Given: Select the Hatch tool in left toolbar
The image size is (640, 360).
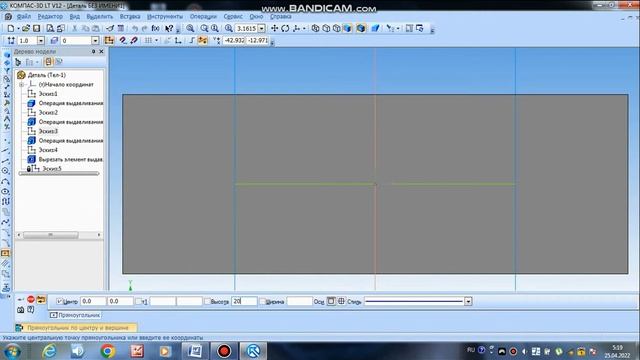Looking at the screenshot, I should (6, 264).
